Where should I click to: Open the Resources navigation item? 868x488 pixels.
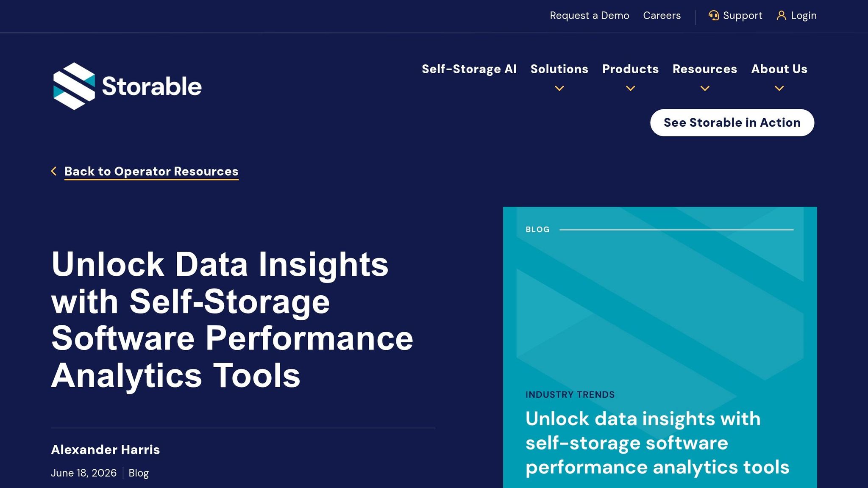pyautogui.click(x=705, y=69)
